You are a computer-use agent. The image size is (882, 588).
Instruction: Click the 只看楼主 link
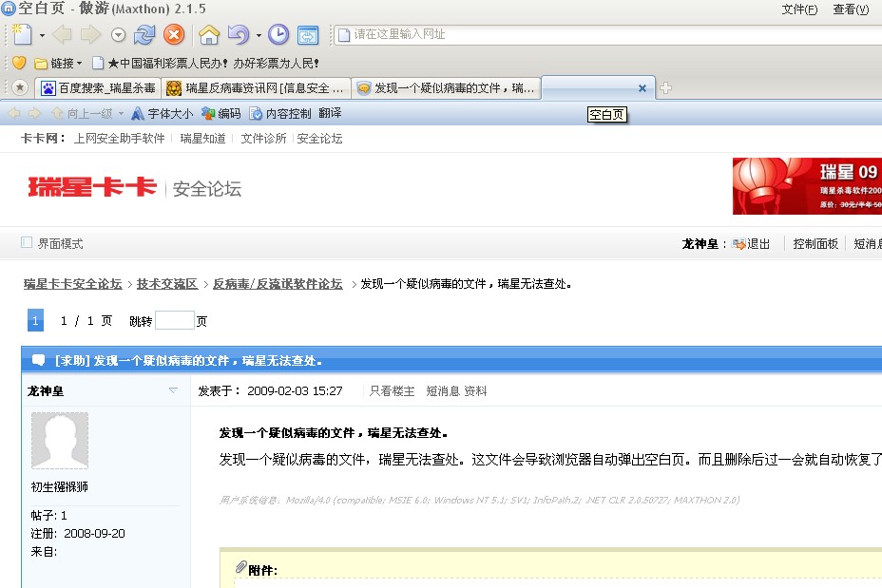click(393, 391)
